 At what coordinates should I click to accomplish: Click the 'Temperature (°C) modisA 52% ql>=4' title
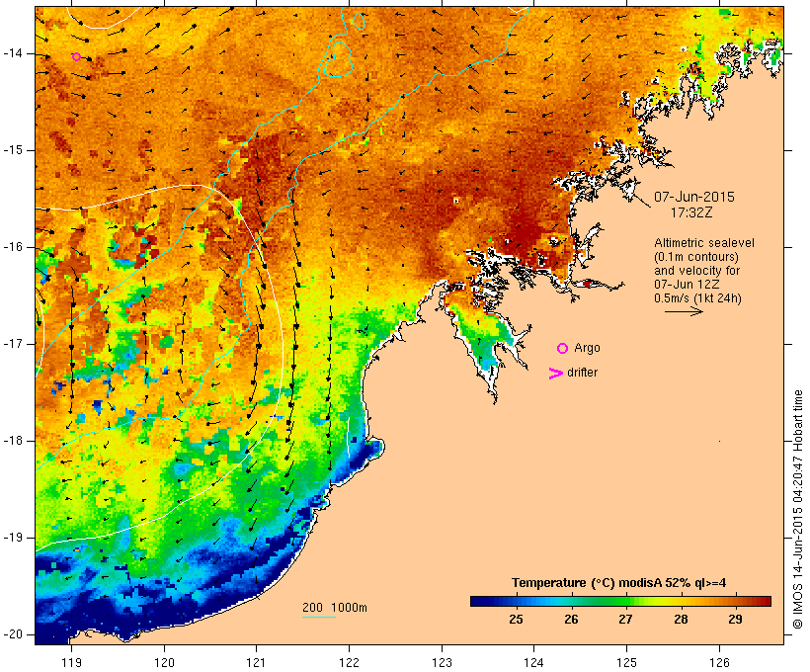(619, 583)
